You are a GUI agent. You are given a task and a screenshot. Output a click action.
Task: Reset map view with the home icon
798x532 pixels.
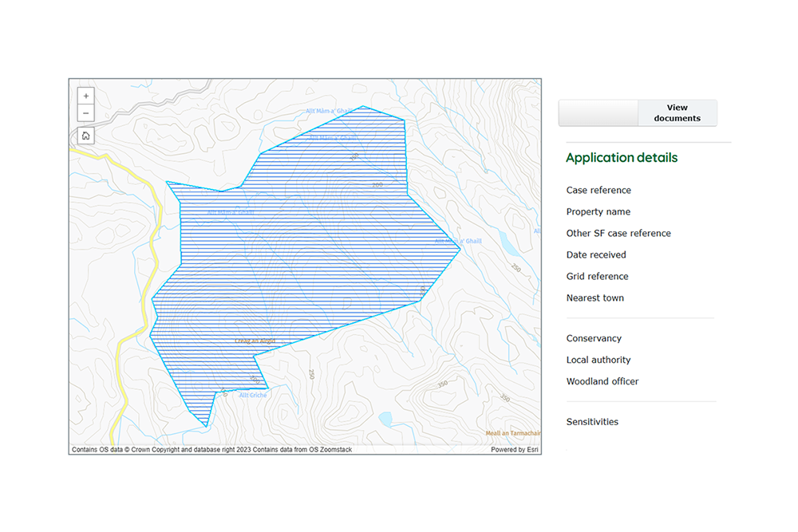pos(85,136)
